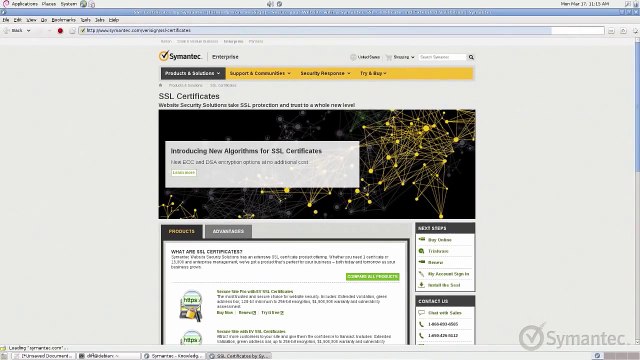Click the Enterprise link beside the logo
Screen dimensions: 640x360
(225, 57)
